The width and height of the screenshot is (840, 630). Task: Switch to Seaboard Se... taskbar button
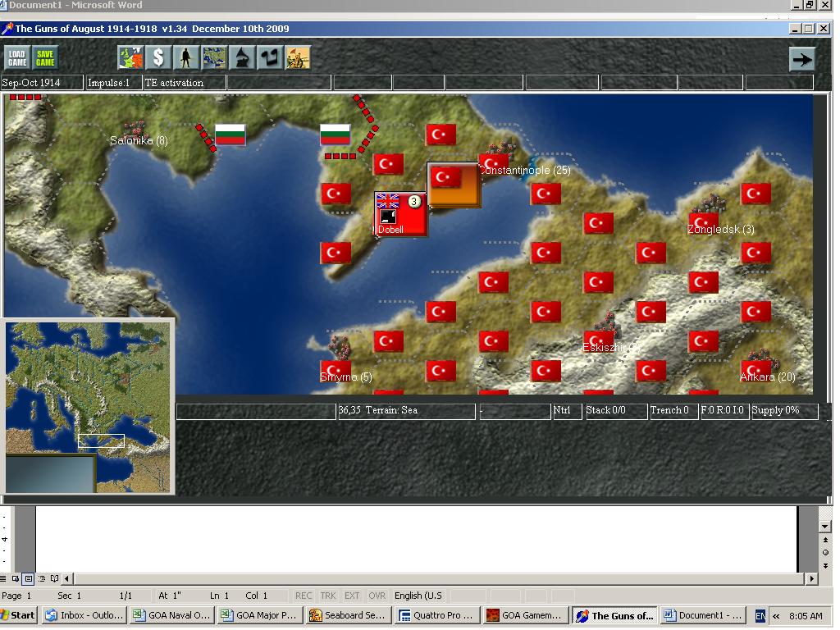(x=349, y=615)
